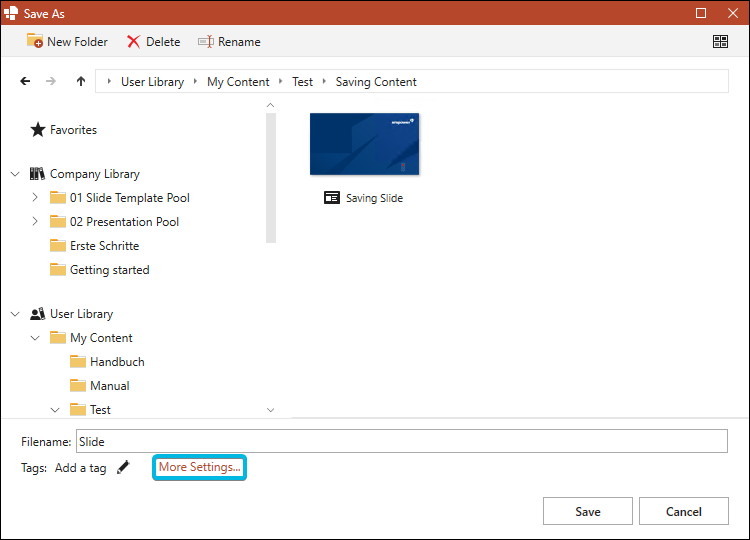Click the Rename toolbar icon
Image resolution: width=750 pixels, height=540 pixels.
pyautogui.click(x=206, y=42)
